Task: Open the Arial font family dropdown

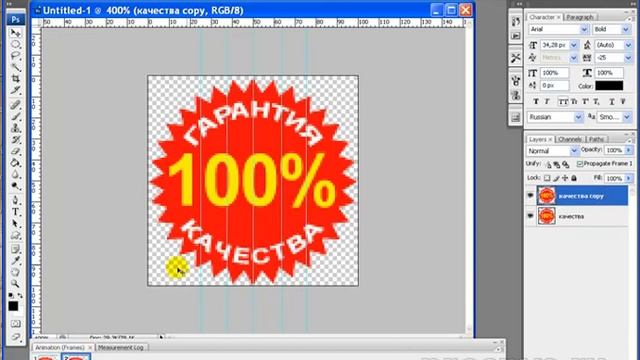Action: [x=584, y=29]
